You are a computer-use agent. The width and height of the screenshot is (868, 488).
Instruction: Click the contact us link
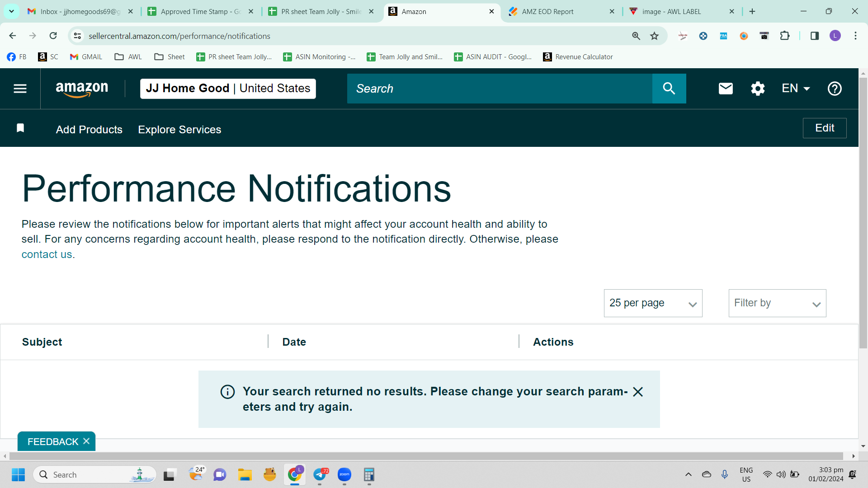[47, 254]
